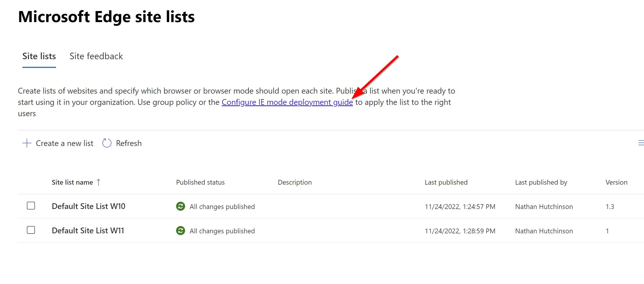Screen dimensions: 644x284
Task: Click the date 11/24/2022, 1:24:57 PM
Action: (460, 207)
